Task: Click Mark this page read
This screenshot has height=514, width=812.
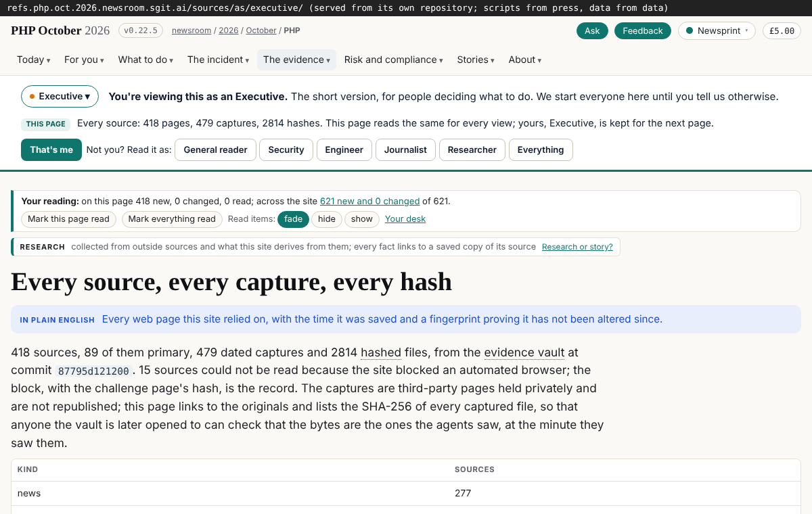Action: 68,219
